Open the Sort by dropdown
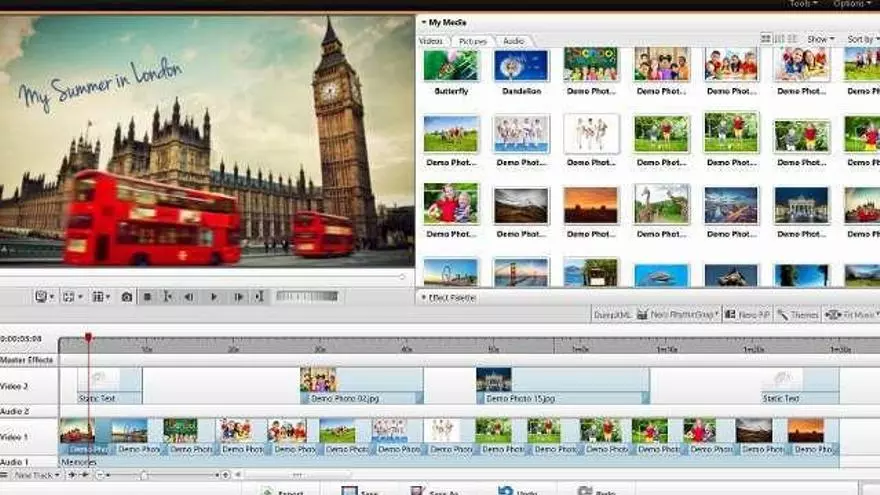 tap(862, 39)
